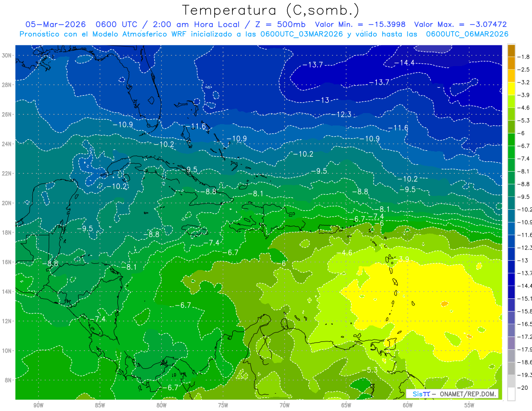Click the 55W longitude axis label
Viewport: 532px width, 411px height.
point(469,405)
